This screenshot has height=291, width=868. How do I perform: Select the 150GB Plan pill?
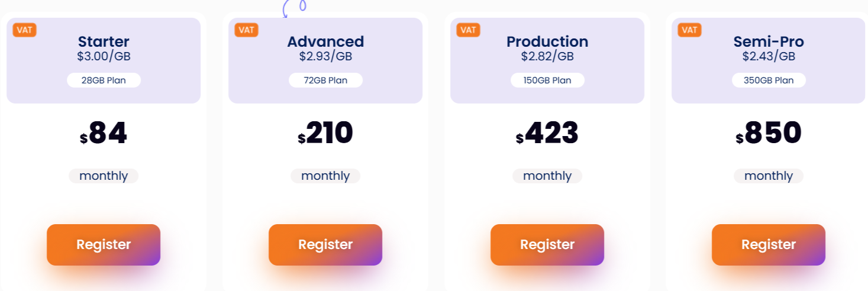[547, 80]
